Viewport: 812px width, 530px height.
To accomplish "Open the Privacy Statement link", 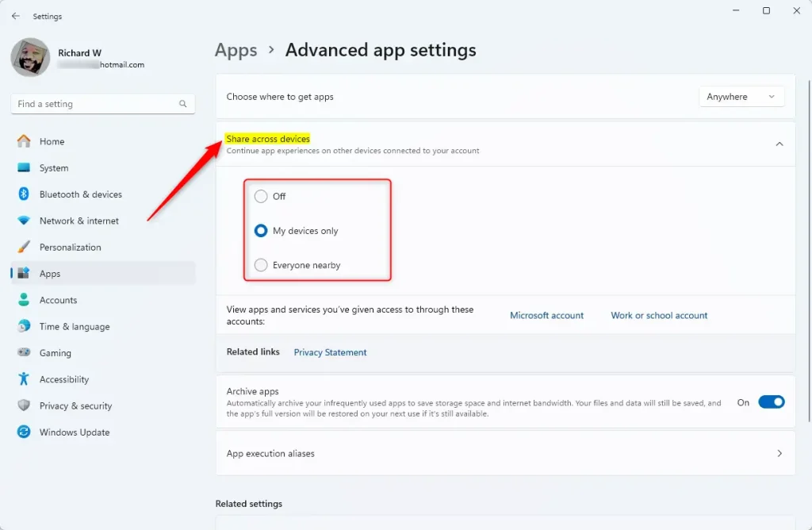I will [330, 352].
